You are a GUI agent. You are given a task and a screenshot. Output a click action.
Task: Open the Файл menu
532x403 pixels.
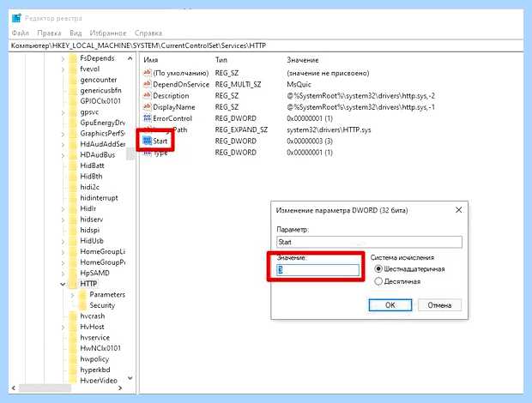point(21,33)
